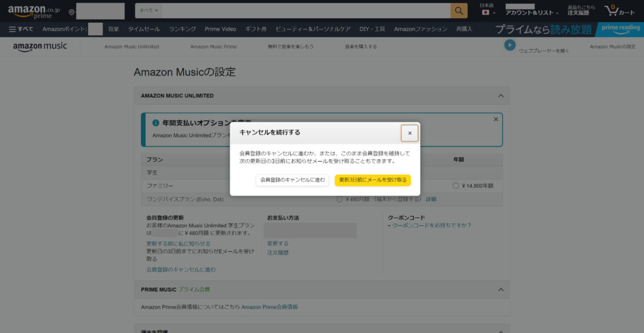The width and height of the screenshot is (644, 333).
Task: Open タイムセール in the nav bar
Action: tap(144, 29)
